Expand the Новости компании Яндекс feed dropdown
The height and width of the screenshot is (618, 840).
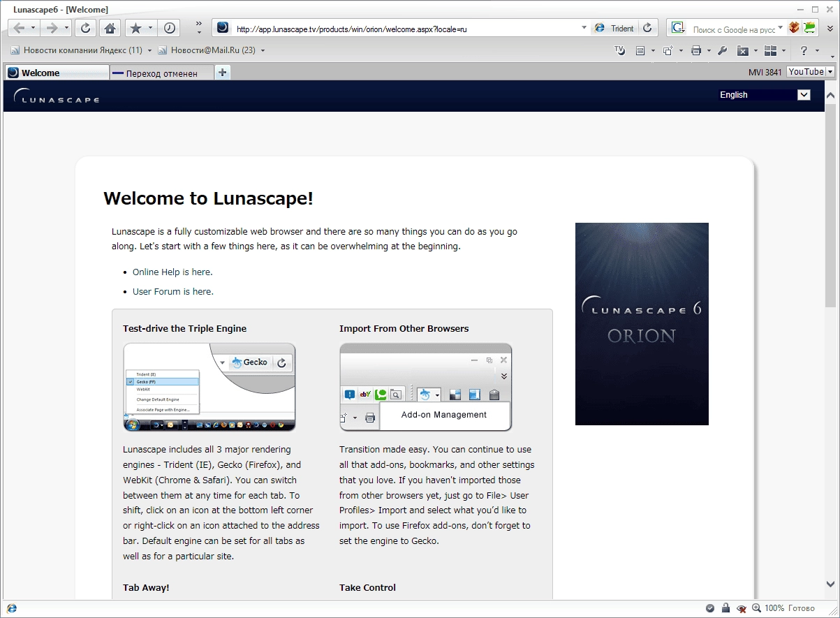149,50
